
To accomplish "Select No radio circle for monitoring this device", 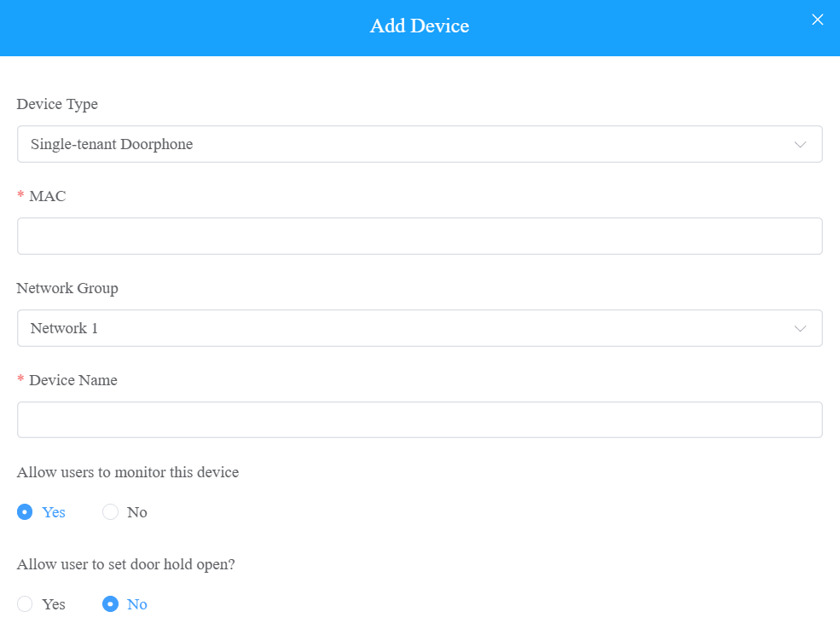I will click(110, 511).
